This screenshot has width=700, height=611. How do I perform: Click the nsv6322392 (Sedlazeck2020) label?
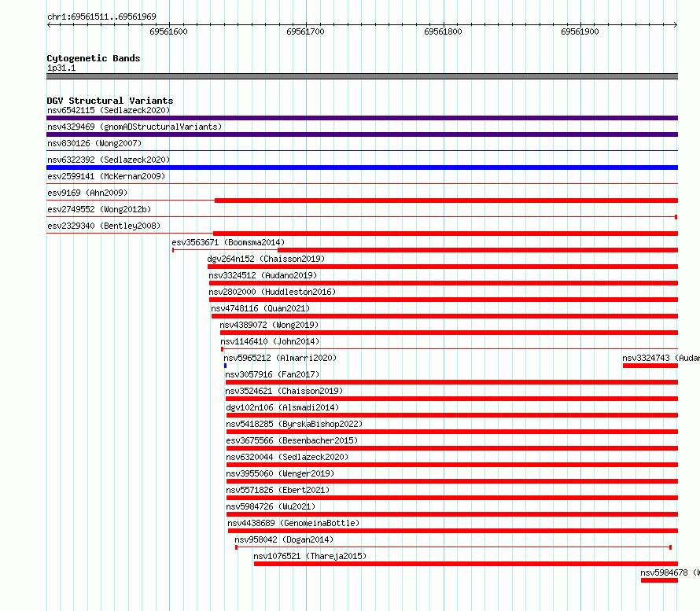click(109, 160)
